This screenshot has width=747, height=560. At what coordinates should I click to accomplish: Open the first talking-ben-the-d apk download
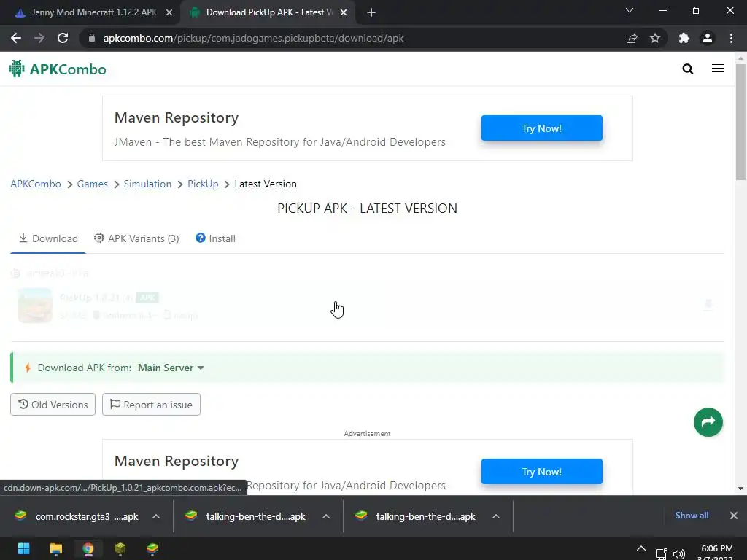(247, 516)
